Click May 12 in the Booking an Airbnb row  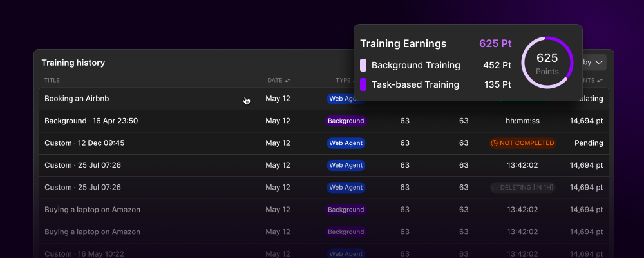[278, 99]
